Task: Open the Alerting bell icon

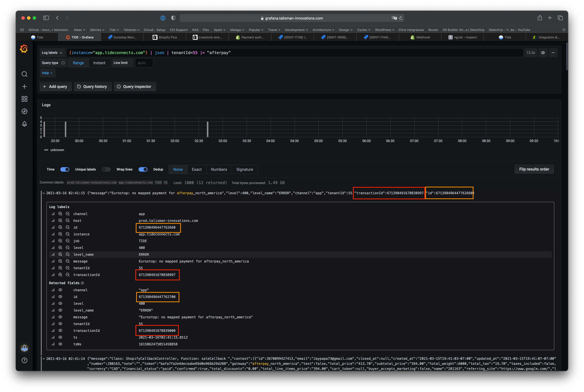Action: pos(24,124)
